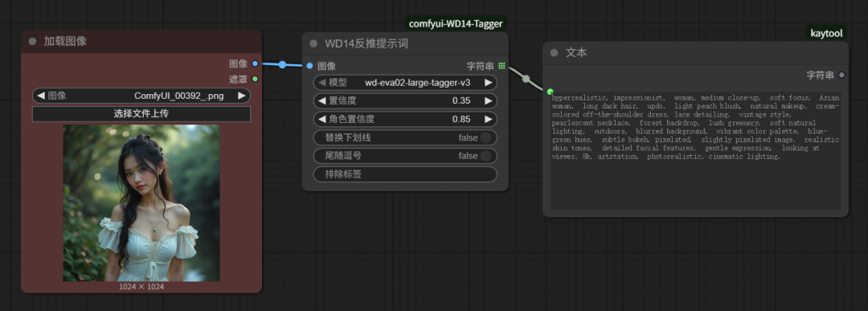
Task: Click the 置信度 0.35 value field
Action: coord(405,100)
